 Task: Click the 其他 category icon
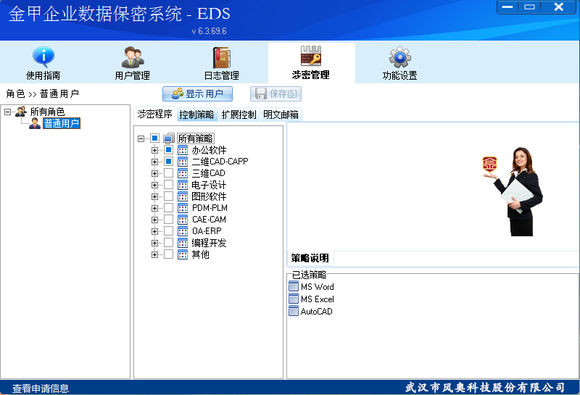pyautogui.click(x=183, y=254)
